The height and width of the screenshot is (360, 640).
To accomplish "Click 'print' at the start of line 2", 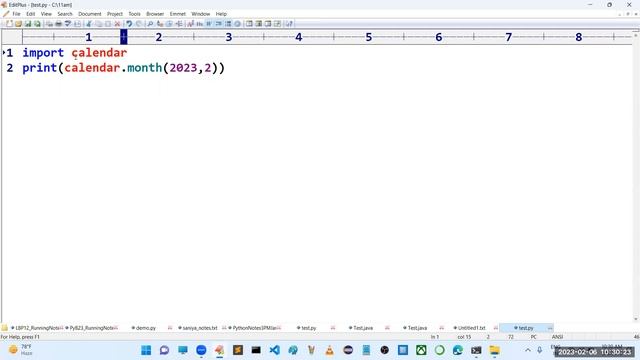I will tap(40, 68).
